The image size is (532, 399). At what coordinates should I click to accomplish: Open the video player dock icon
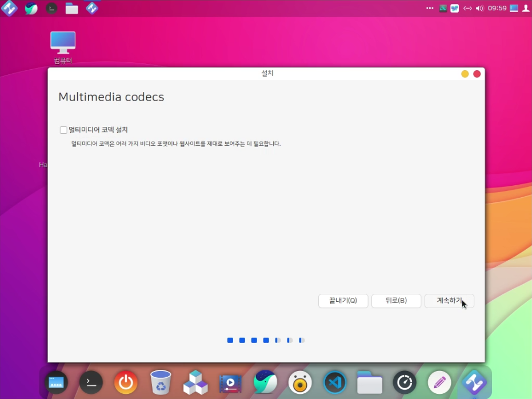point(230,382)
